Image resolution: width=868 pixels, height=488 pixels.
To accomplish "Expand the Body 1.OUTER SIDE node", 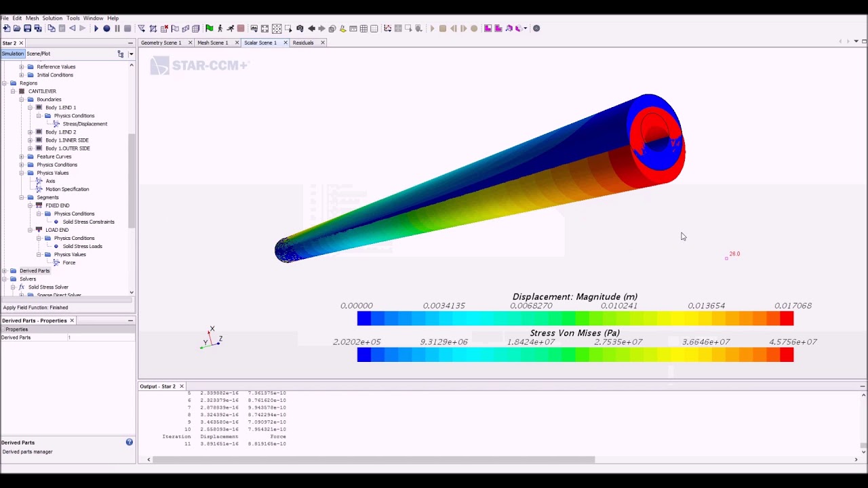I will pyautogui.click(x=30, y=148).
